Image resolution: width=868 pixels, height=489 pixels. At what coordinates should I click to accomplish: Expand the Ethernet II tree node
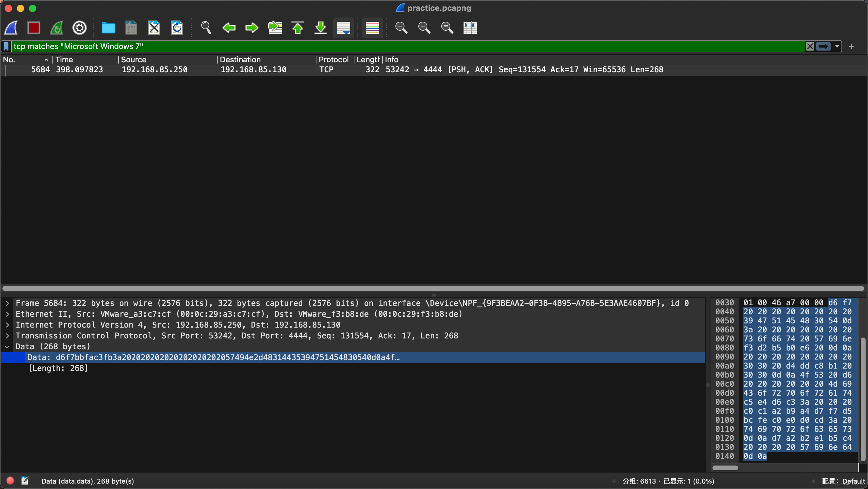pos(7,314)
